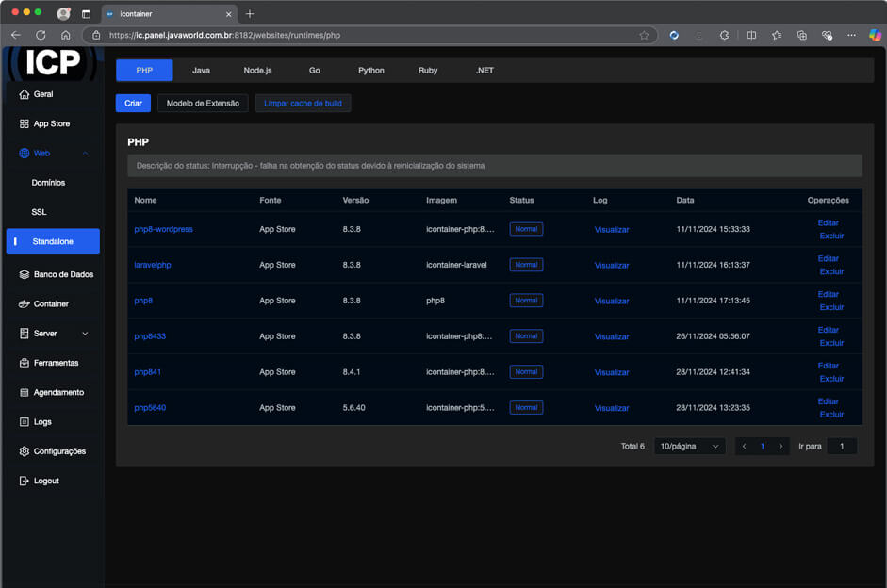Click Visualizar log for laravelphp
Image resolution: width=887 pixels, height=588 pixels.
(611, 265)
